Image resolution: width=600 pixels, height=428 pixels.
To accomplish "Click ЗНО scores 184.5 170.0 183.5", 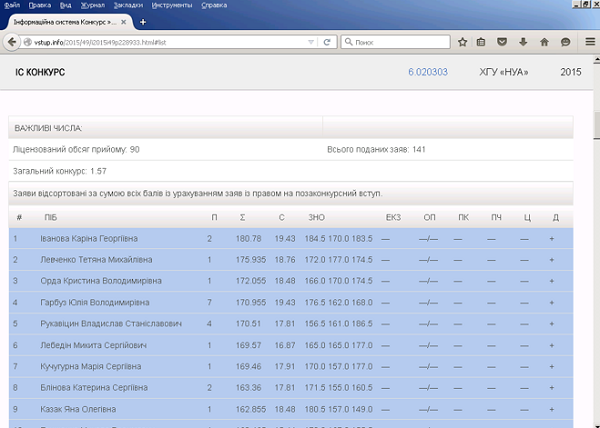I will coord(338,239).
